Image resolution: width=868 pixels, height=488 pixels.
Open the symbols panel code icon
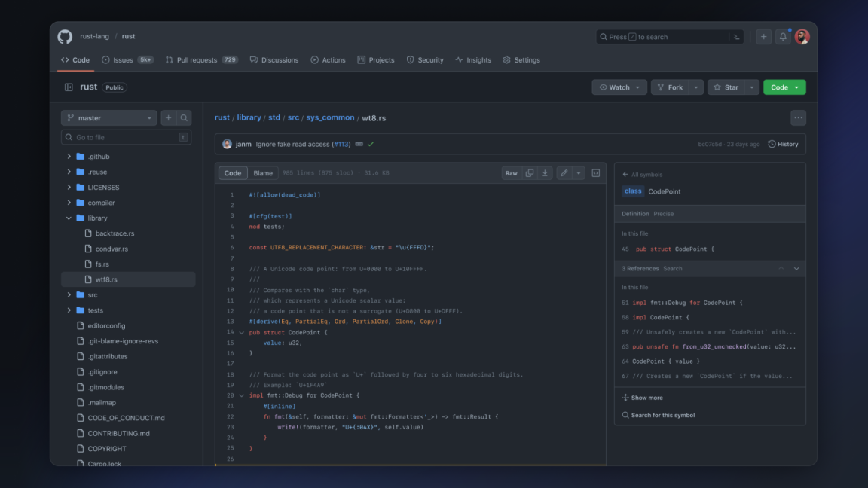click(595, 172)
